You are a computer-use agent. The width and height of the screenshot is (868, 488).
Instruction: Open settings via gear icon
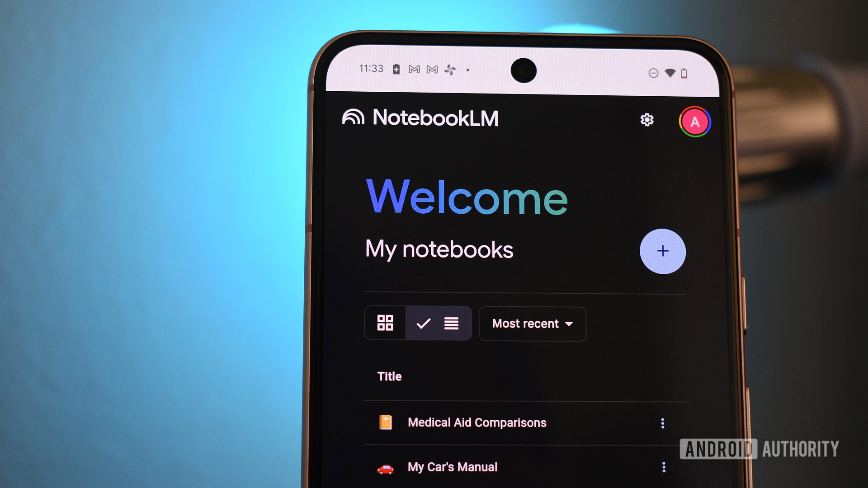click(646, 119)
